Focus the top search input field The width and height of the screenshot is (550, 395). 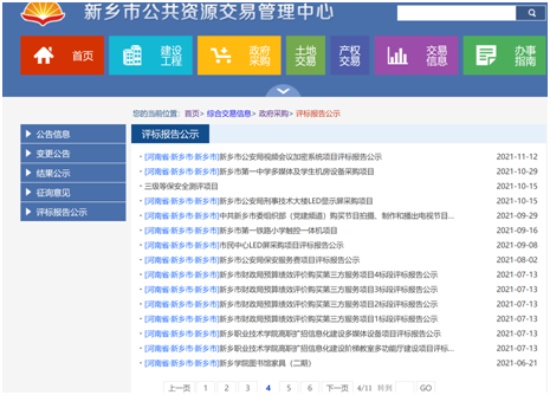457,13
